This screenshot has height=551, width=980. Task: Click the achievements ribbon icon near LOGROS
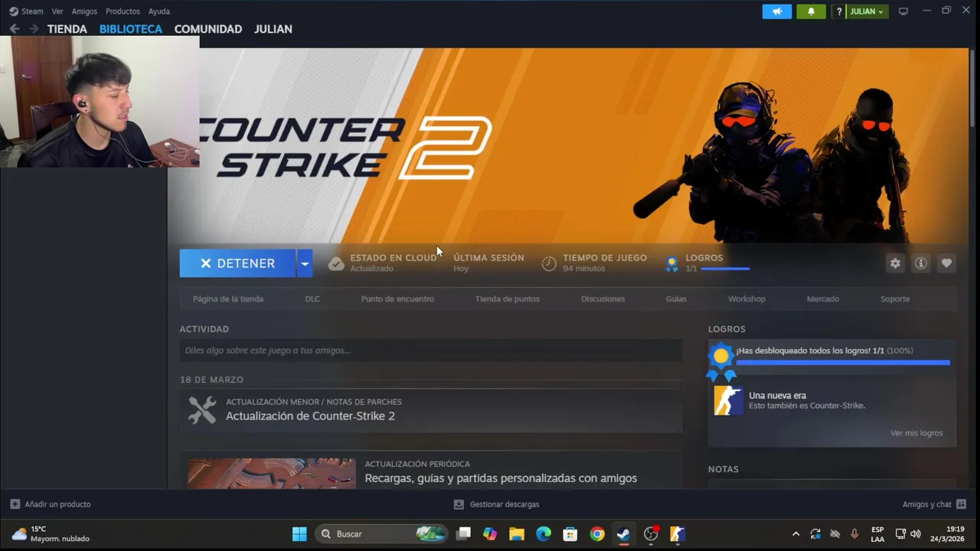(x=671, y=264)
